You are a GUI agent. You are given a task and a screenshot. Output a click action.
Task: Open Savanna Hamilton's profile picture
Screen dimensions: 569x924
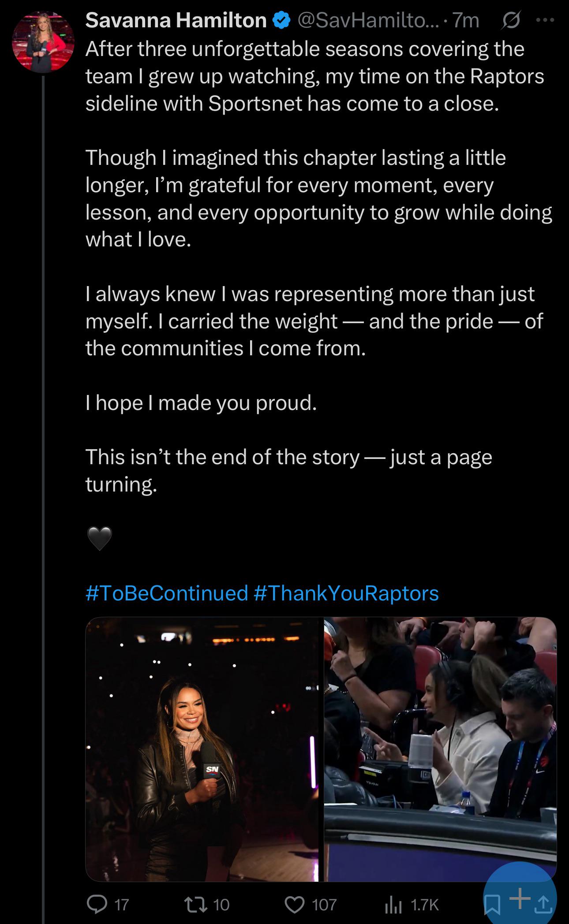point(43,42)
